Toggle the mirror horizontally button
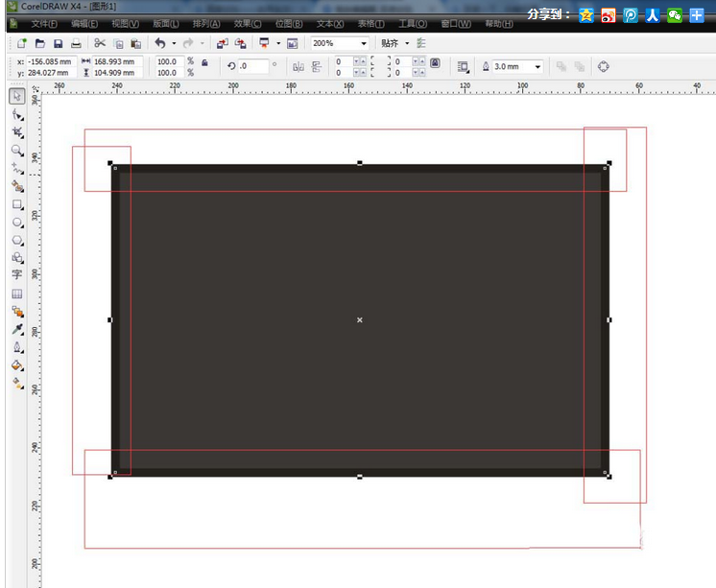Image resolution: width=716 pixels, height=588 pixels. coord(298,67)
